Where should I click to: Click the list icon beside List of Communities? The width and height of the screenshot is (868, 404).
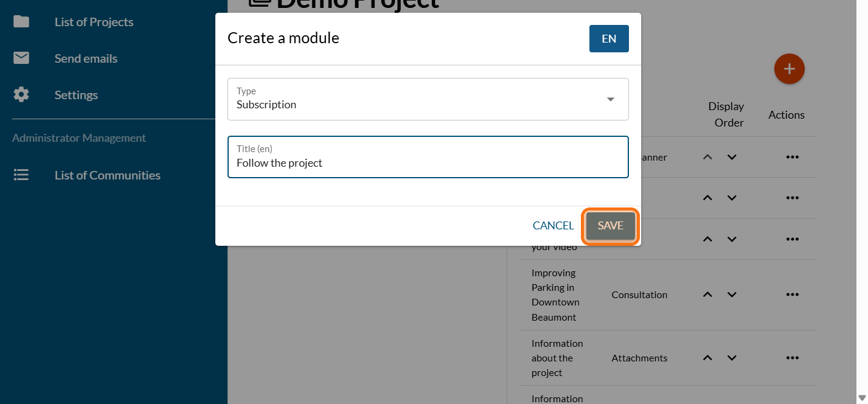(x=21, y=175)
